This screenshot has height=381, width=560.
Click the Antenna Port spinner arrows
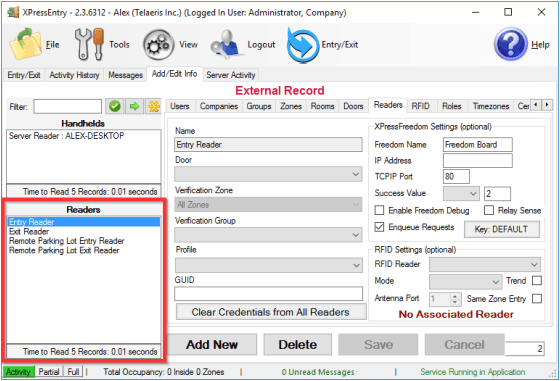(x=455, y=299)
